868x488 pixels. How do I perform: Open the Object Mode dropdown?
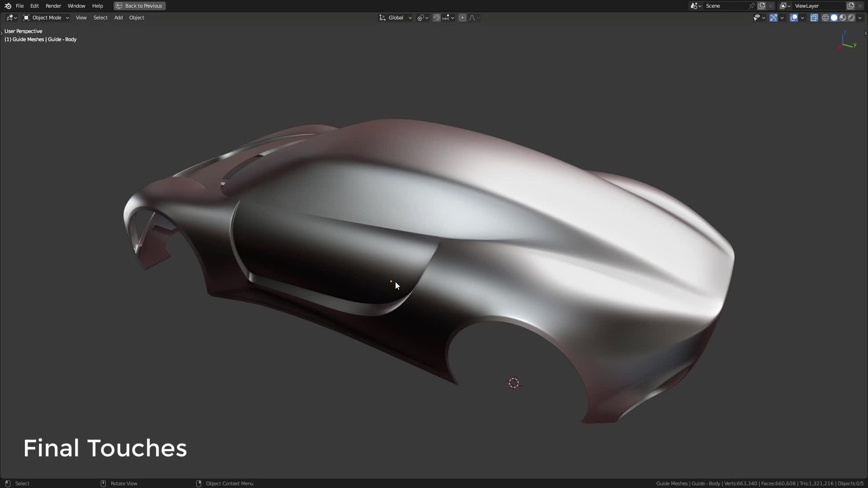[46, 18]
